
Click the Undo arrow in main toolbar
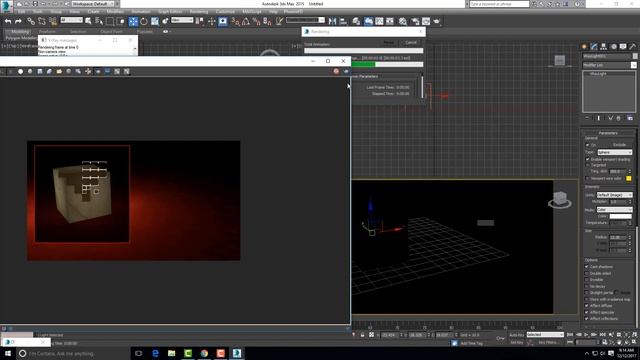pyautogui.click(x=8, y=21)
